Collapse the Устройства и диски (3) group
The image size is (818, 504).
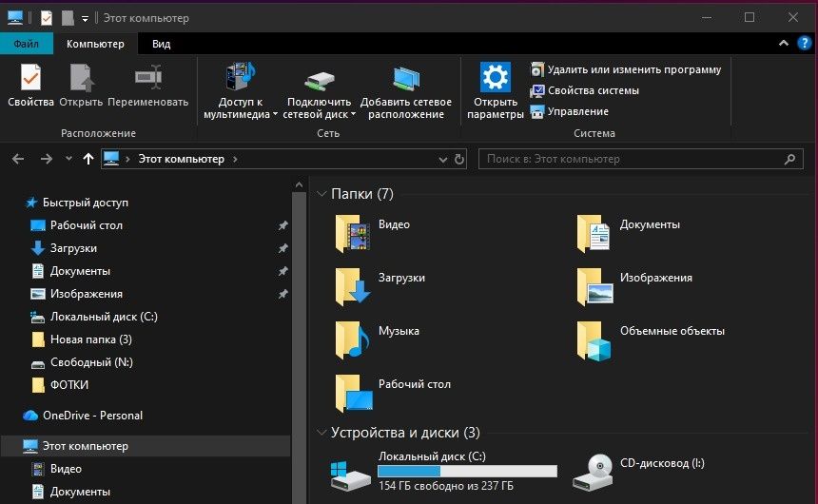click(321, 433)
